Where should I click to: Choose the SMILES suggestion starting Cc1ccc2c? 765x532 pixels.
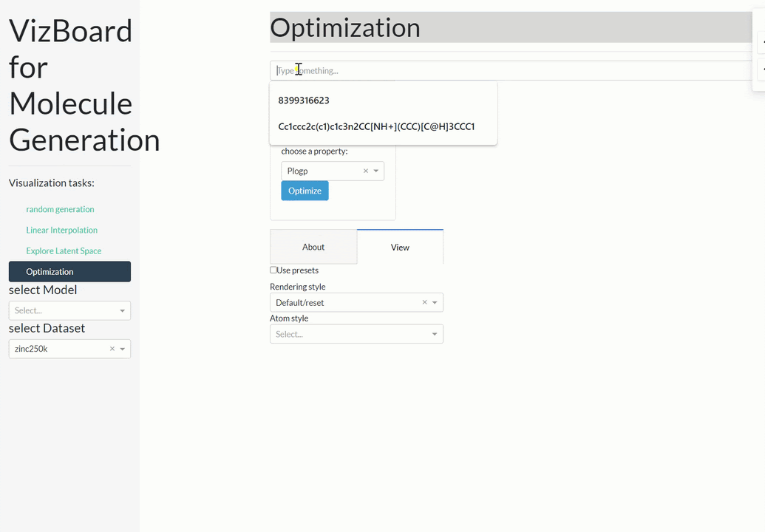pyautogui.click(x=384, y=127)
